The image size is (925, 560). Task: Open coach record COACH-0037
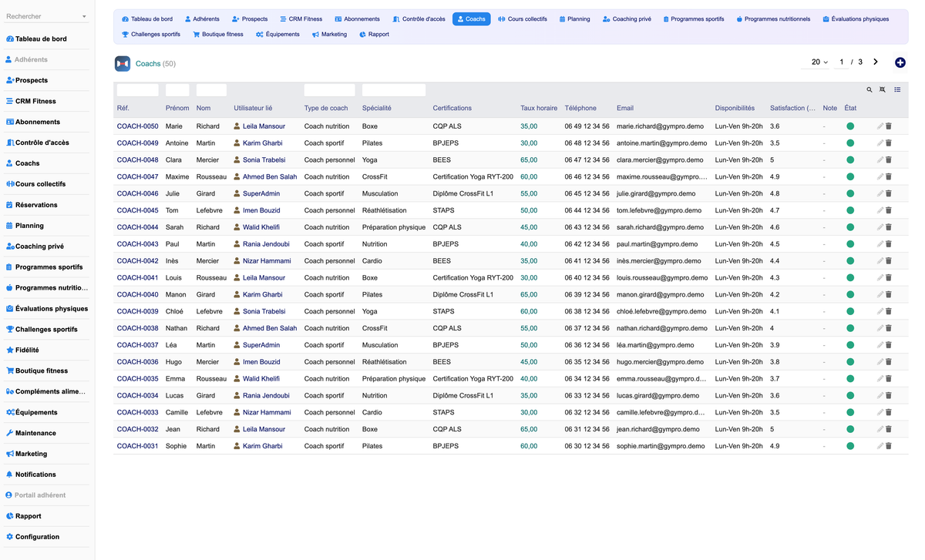coord(138,345)
